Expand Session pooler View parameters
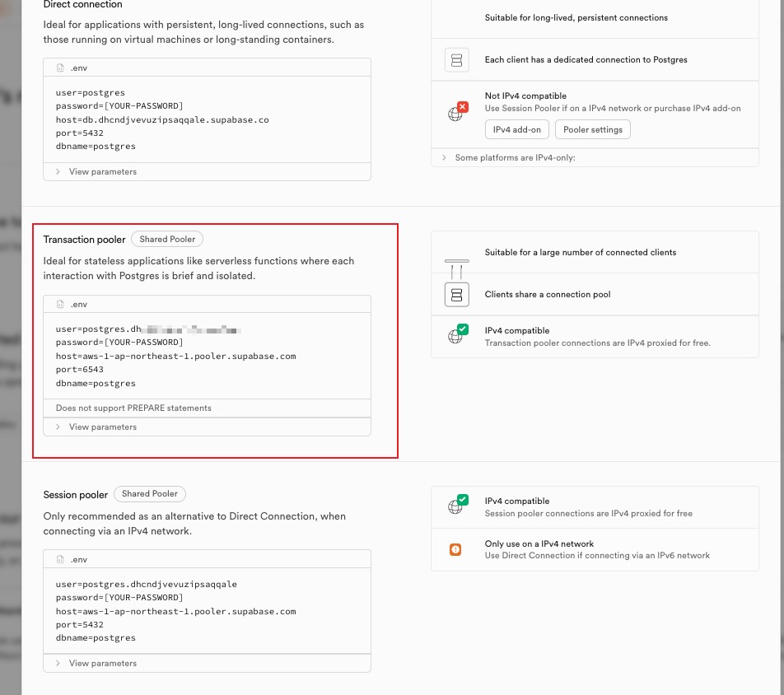 tap(102, 664)
